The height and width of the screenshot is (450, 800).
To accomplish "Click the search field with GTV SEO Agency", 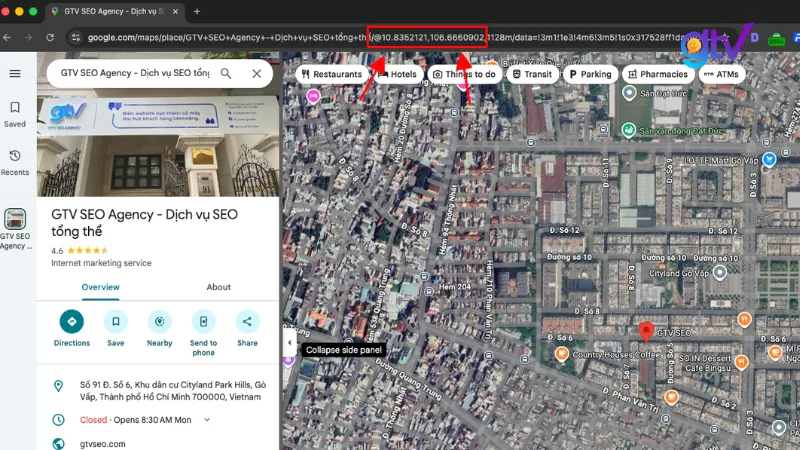I will (x=135, y=73).
